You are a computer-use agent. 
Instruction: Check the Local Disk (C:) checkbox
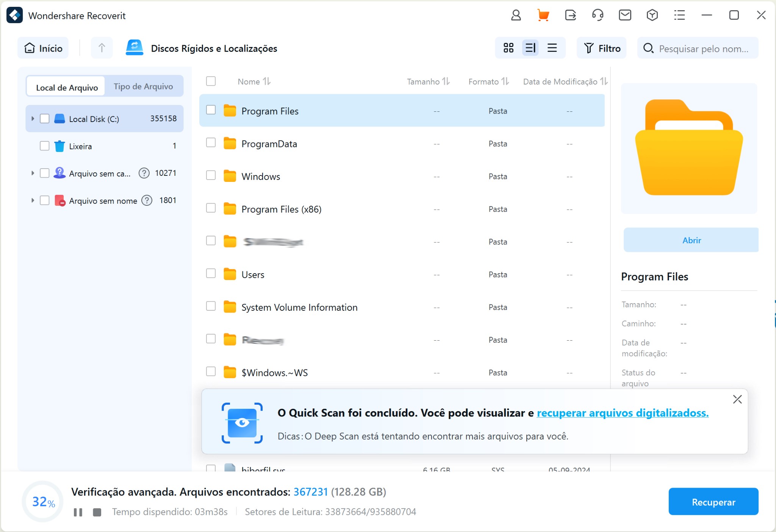(45, 119)
